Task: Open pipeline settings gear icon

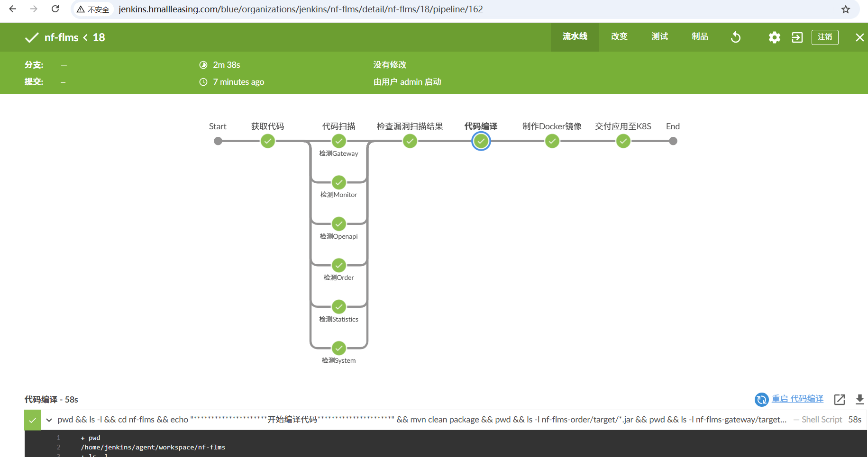Action: [774, 37]
